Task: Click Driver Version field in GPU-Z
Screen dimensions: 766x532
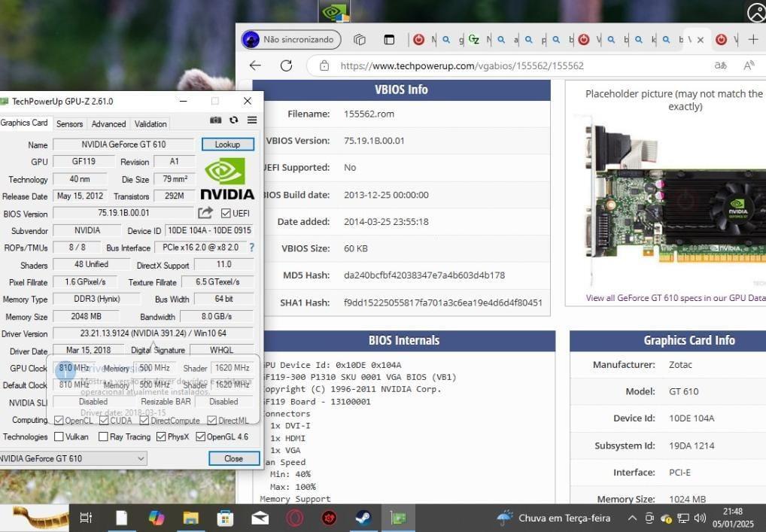Action: [154, 333]
